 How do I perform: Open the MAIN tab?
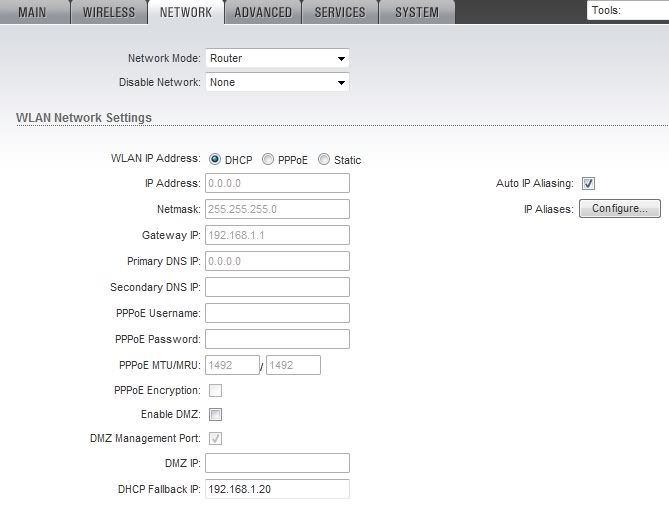coord(34,12)
